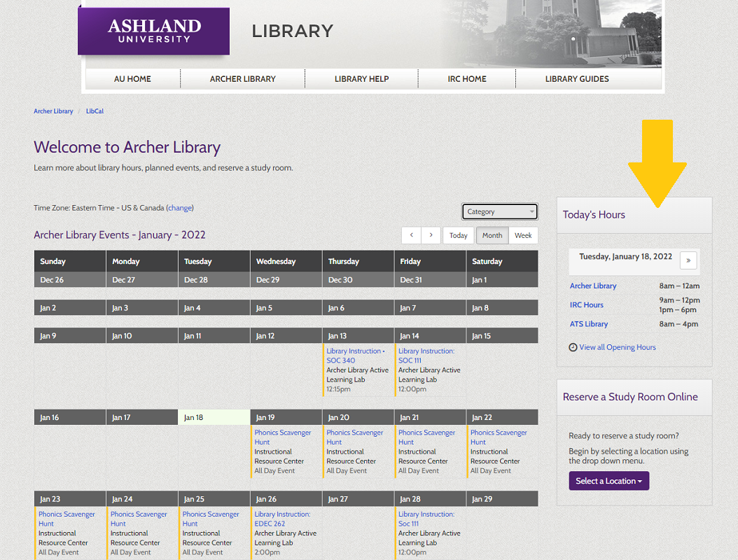
Task: Click the Jan 1 day header
Action: (x=502, y=279)
